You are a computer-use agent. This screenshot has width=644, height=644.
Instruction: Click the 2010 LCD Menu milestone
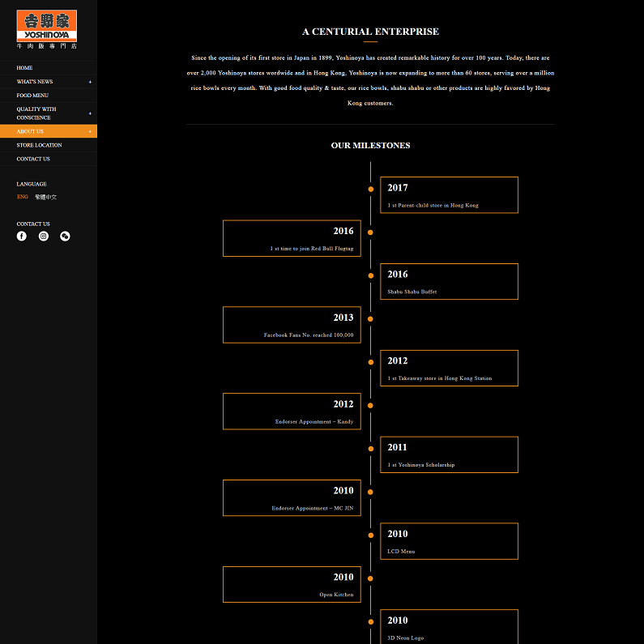[449, 541]
